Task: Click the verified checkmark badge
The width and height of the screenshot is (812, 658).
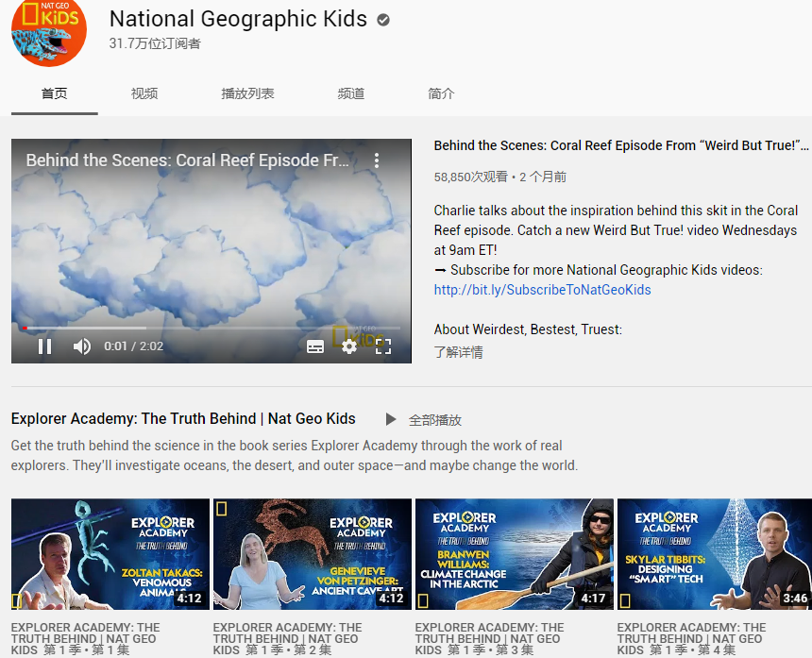Action: pos(381,18)
